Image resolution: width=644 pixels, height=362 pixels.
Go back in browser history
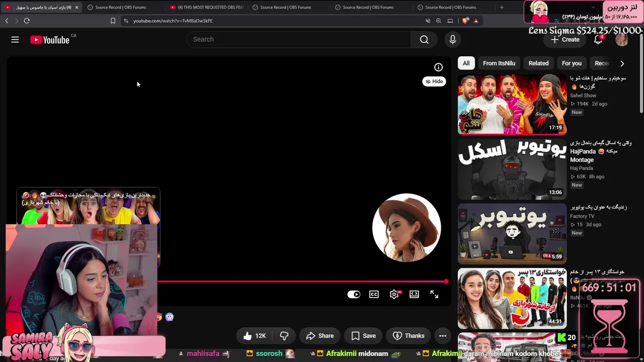click(7, 21)
